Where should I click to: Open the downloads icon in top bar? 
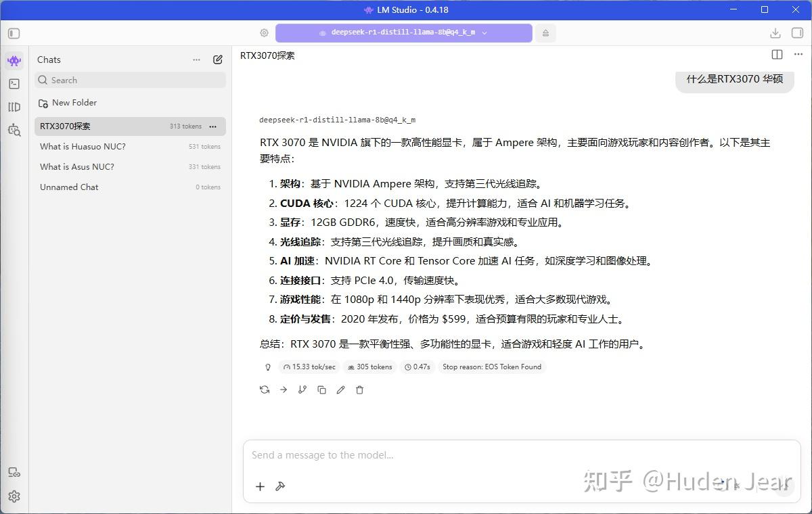point(775,33)
